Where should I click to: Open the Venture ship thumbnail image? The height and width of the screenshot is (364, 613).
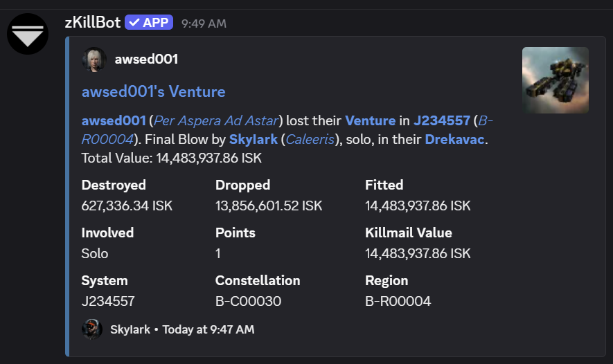pos(555,80)
